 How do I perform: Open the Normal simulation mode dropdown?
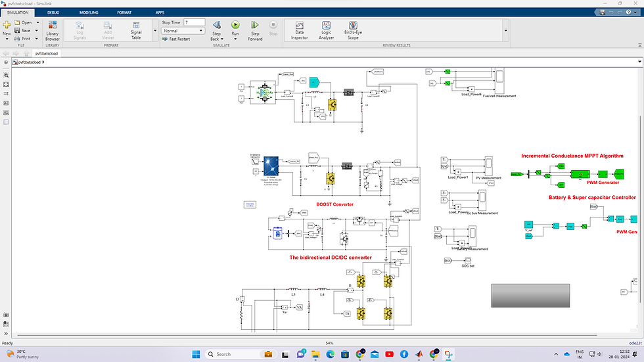[183, 31]
